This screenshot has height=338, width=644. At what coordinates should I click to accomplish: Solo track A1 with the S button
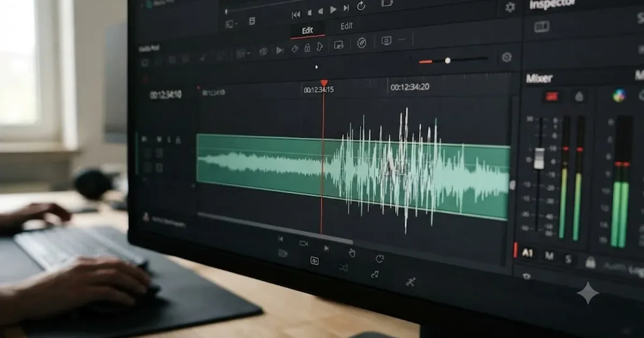[568, 259]
